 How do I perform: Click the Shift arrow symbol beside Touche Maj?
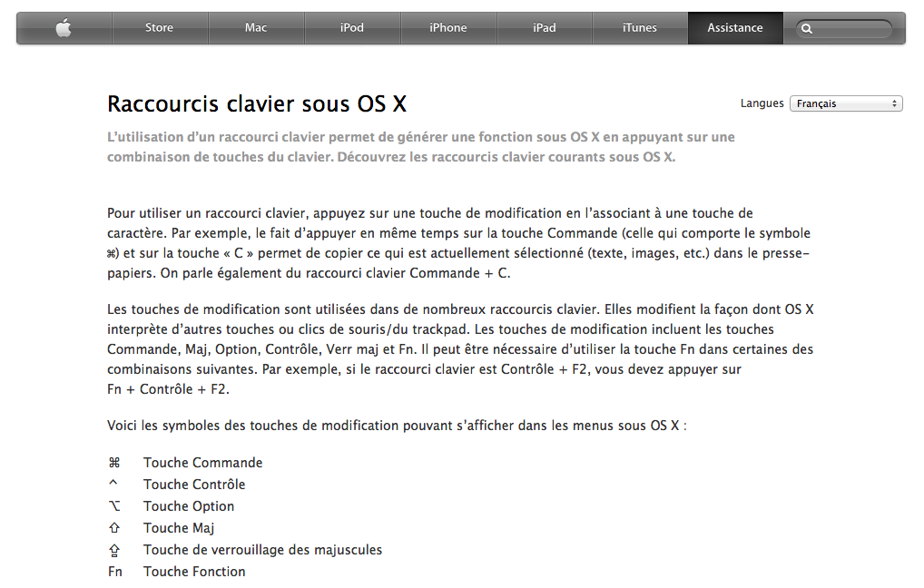114,528
